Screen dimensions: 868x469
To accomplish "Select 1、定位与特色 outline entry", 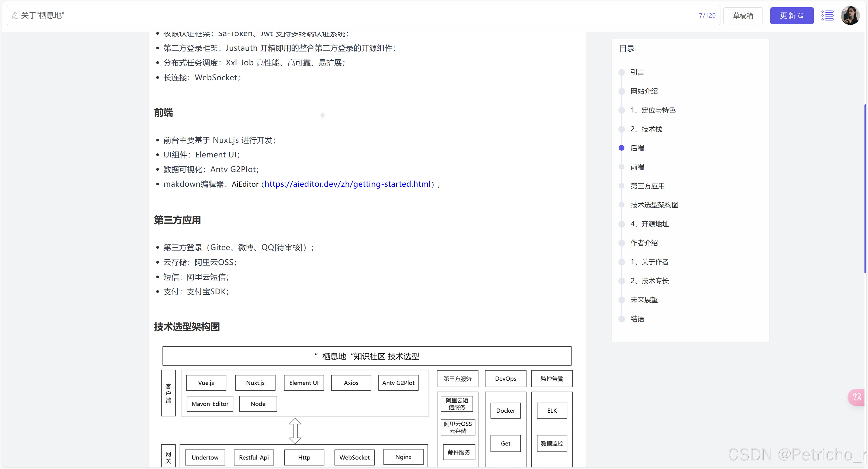I will [652, 110].
